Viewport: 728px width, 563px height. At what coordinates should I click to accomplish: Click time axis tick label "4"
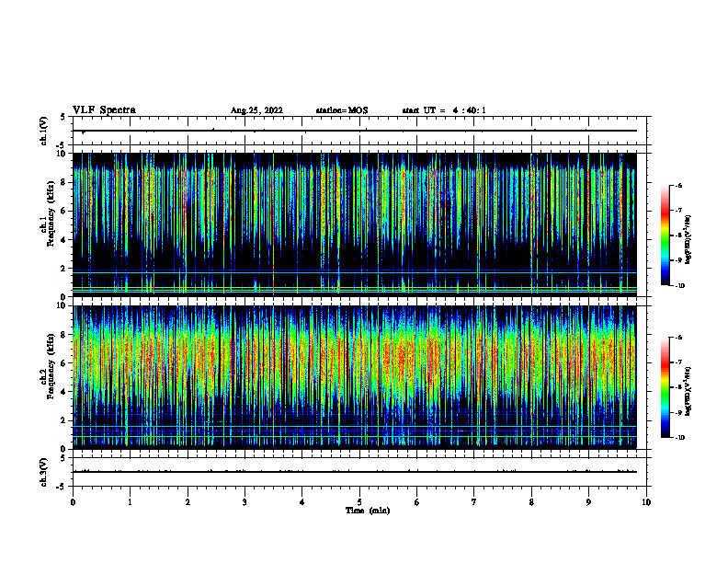(301, 502)
